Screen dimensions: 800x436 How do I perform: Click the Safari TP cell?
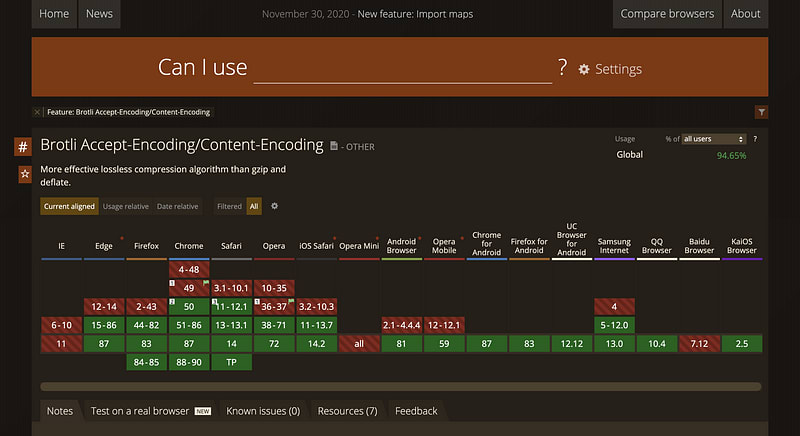(231, 362)
